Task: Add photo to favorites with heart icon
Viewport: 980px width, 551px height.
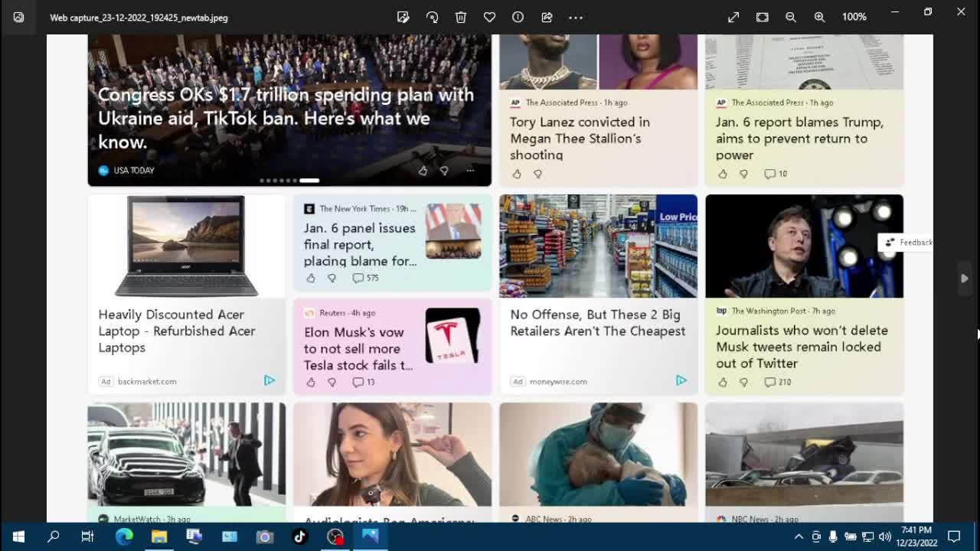Action: coord(489,17)
